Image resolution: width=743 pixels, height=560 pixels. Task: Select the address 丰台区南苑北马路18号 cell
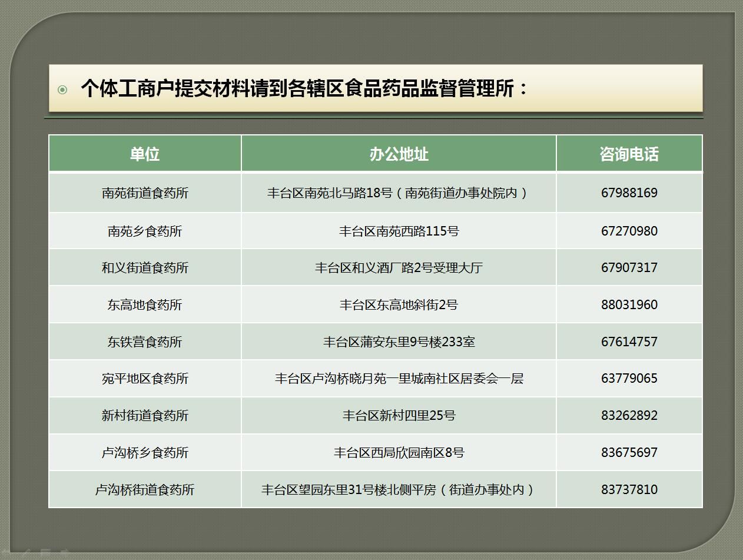tap(399, 193)
